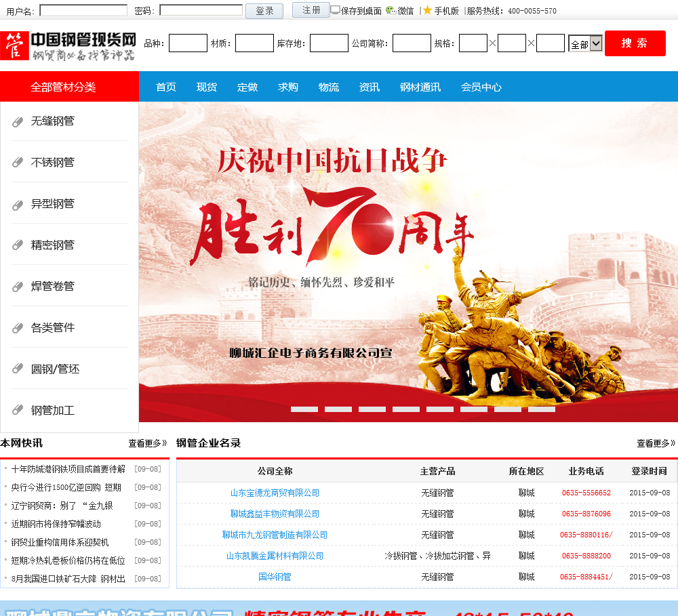
Task: Select 定做 in the navigation bar
Action: pyautogui.click(x=247, y=87)
